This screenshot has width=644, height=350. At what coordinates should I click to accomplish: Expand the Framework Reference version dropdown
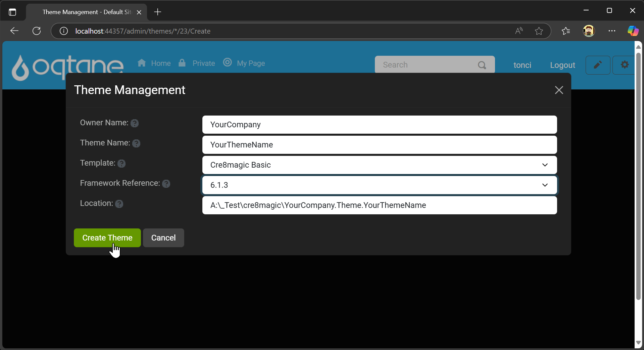pos(379,185)
